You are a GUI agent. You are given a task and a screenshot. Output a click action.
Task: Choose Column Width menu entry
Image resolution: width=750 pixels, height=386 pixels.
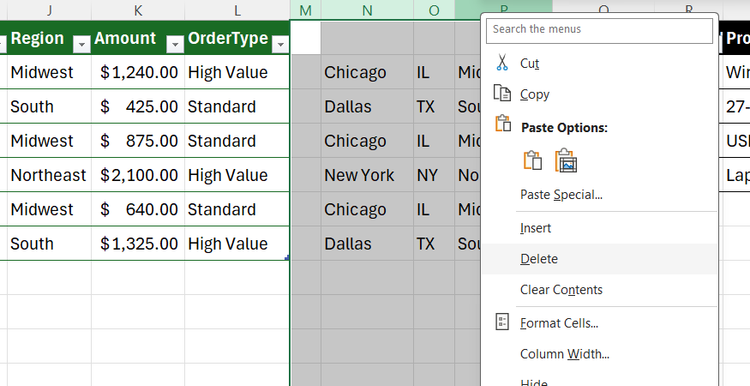(599, 354)
